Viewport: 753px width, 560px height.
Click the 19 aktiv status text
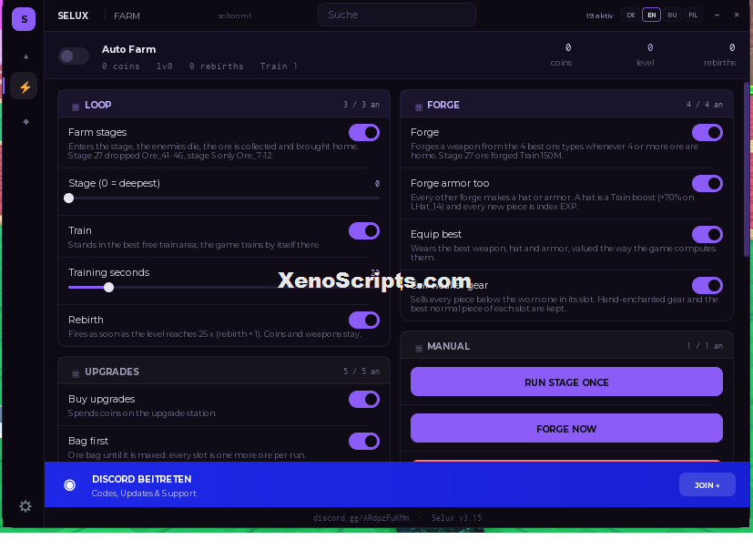click(x=599, y=15)
